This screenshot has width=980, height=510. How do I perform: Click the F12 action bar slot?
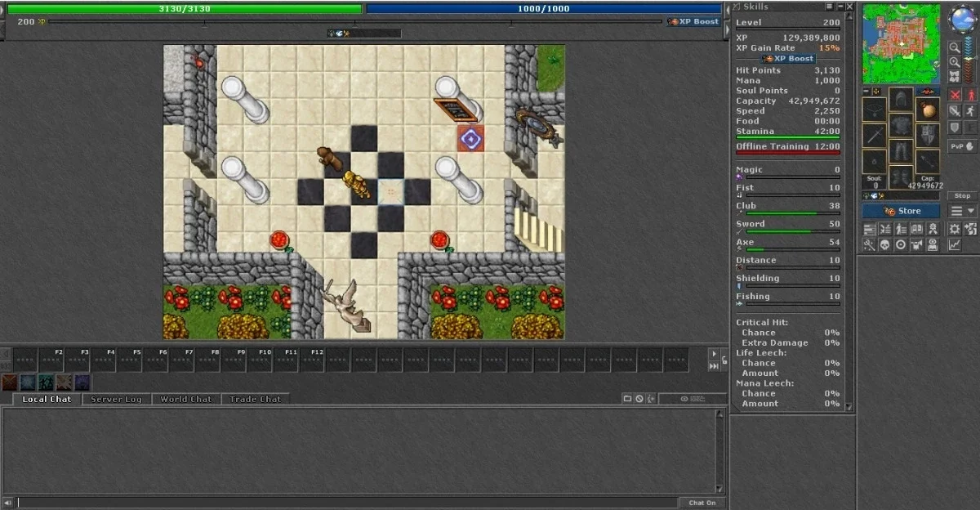coord(313,360)
